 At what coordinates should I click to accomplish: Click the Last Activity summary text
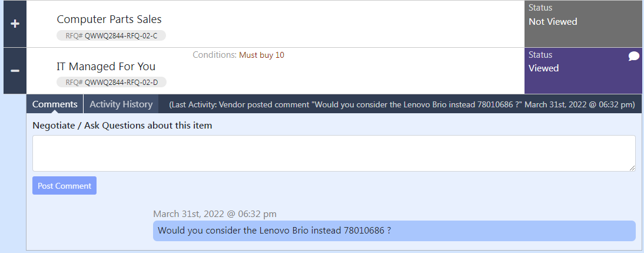click(x=401, y=105)
